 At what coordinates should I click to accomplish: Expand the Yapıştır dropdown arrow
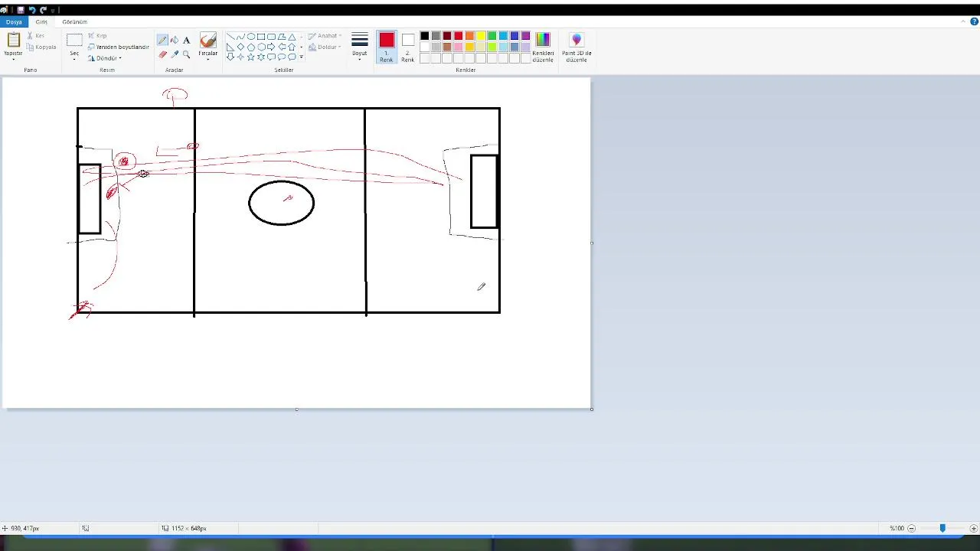[13, 57]
